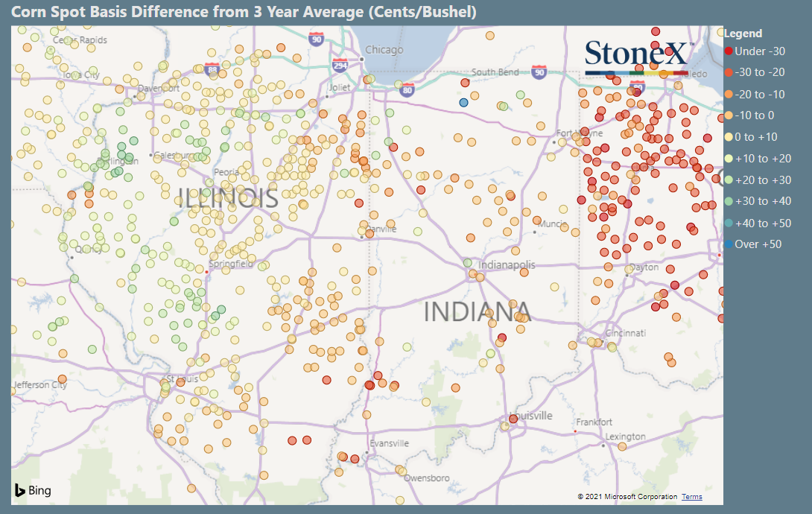Click the Frankfort city label

click(594, 422)
